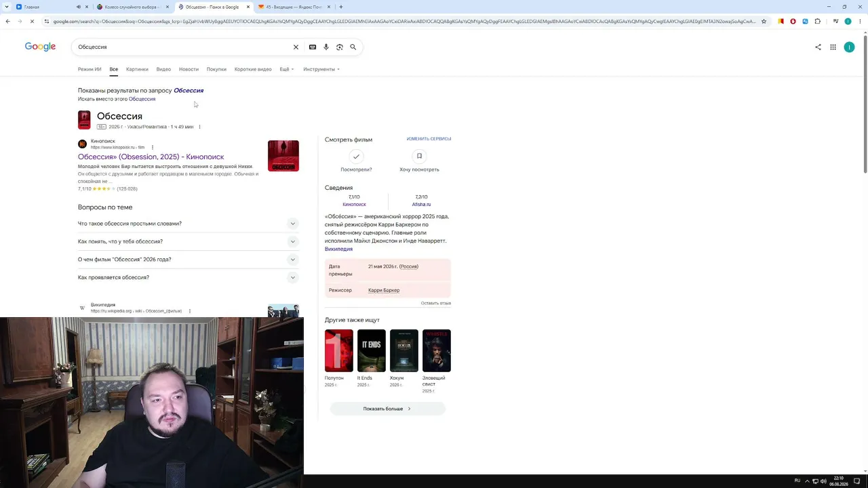The height and width of the screenshot is (488, 868).
Task: Show hidden system tray icons
Action: pos(807,481)
